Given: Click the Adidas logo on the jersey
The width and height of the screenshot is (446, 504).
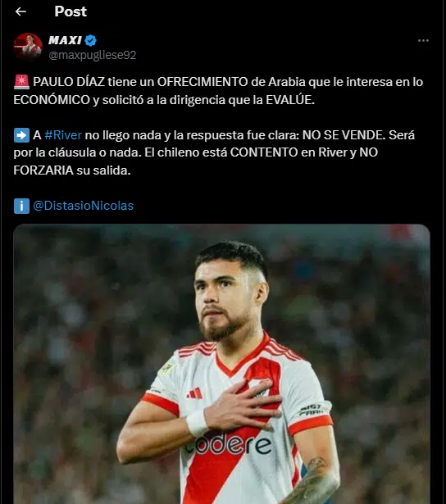Looking at the screenshot, I should [x=194, y=393].
